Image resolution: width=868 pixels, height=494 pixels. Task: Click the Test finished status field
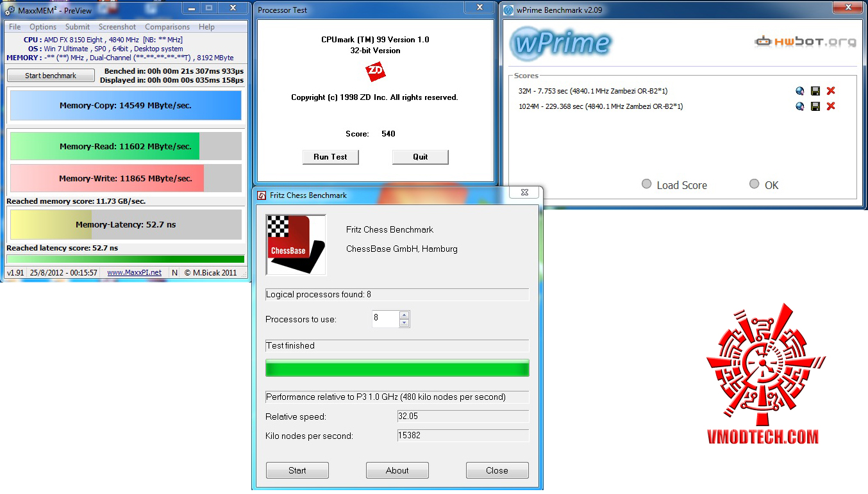pyautogui.click(x=397, y=346)
